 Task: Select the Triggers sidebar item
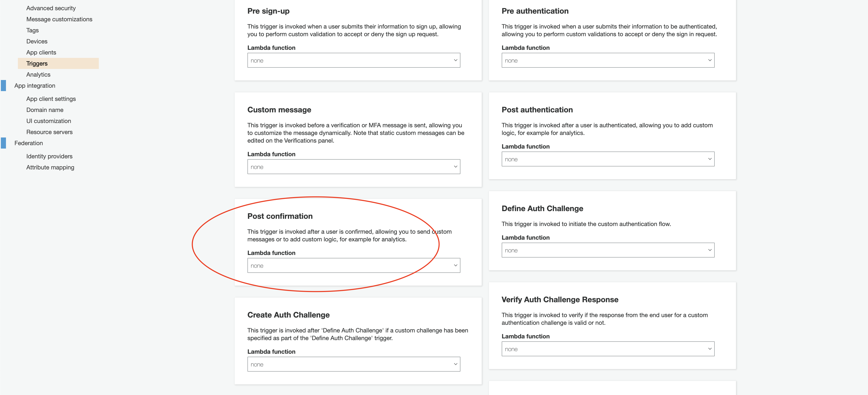37,64
